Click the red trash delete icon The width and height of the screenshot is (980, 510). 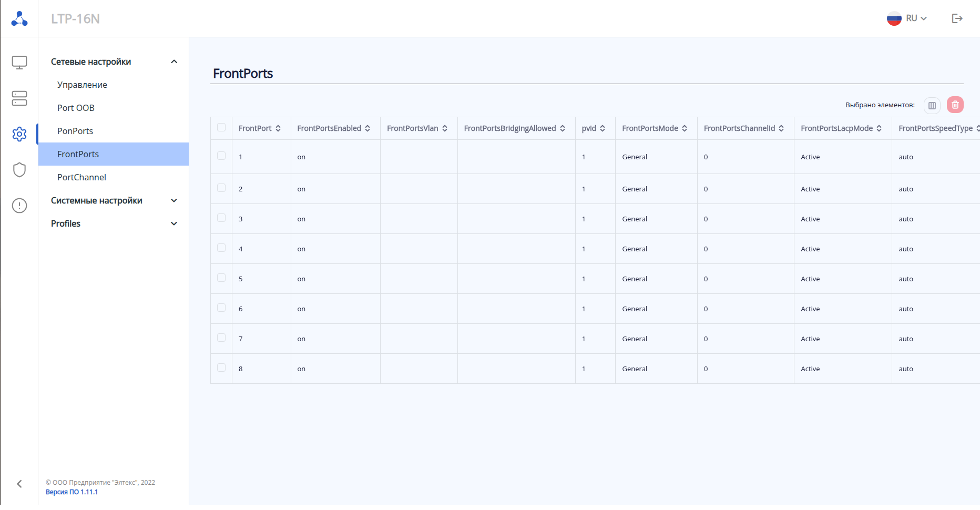tap(955, 105)
